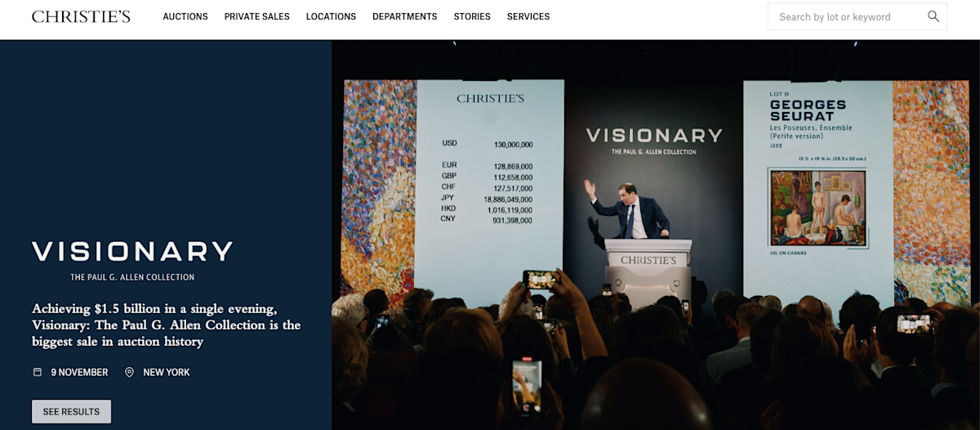Click the magnifying glass search icon
The height and width of the screenshot is (430, 980).
pos(933,16)
